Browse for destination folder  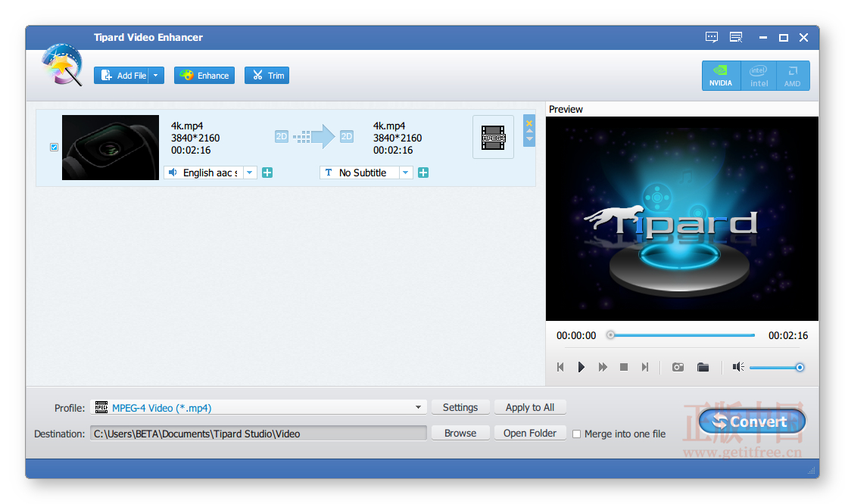click(460, 433)
